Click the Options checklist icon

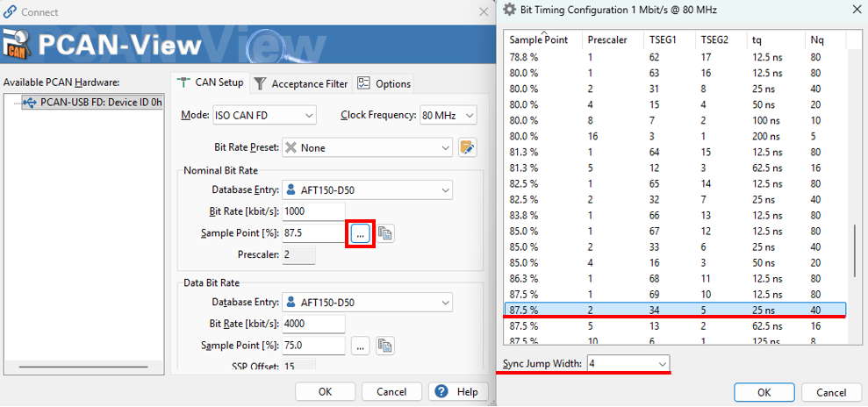(363, 83)
